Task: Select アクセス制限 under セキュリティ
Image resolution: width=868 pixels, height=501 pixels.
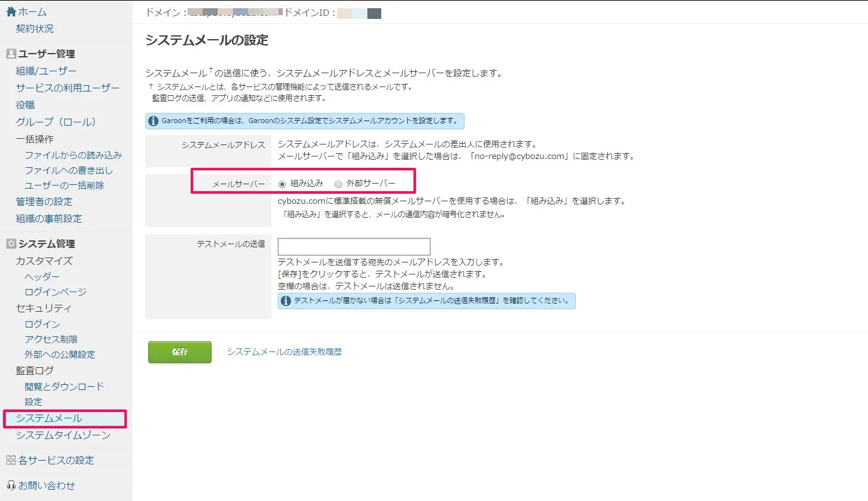Action: (51, 339)
